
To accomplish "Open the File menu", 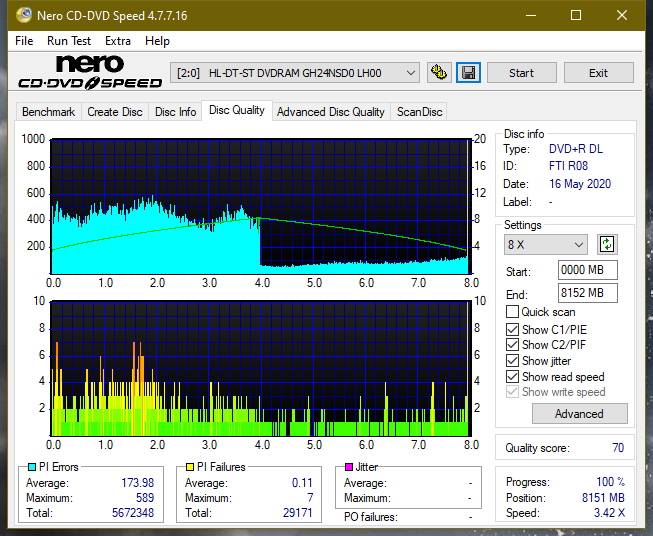I will coord(24,41).
